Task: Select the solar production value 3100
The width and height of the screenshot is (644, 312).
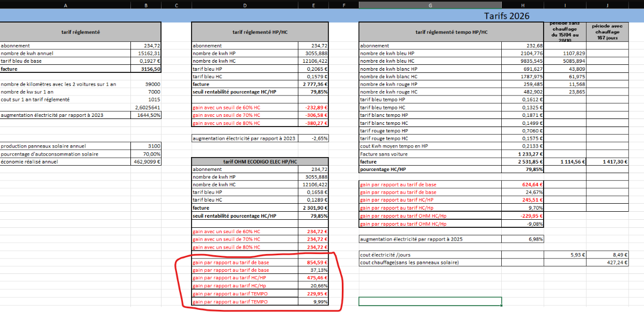Action: coord(145,146)
